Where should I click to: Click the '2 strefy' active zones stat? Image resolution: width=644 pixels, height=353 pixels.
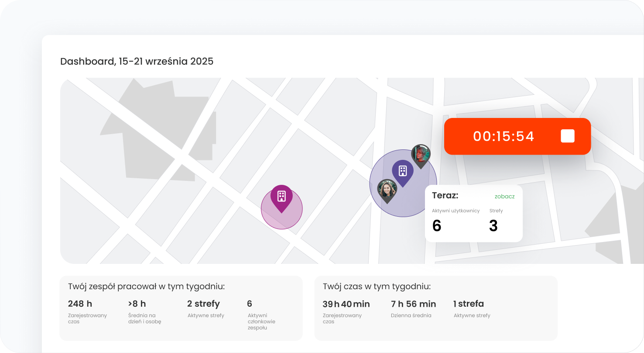(203, 304)
